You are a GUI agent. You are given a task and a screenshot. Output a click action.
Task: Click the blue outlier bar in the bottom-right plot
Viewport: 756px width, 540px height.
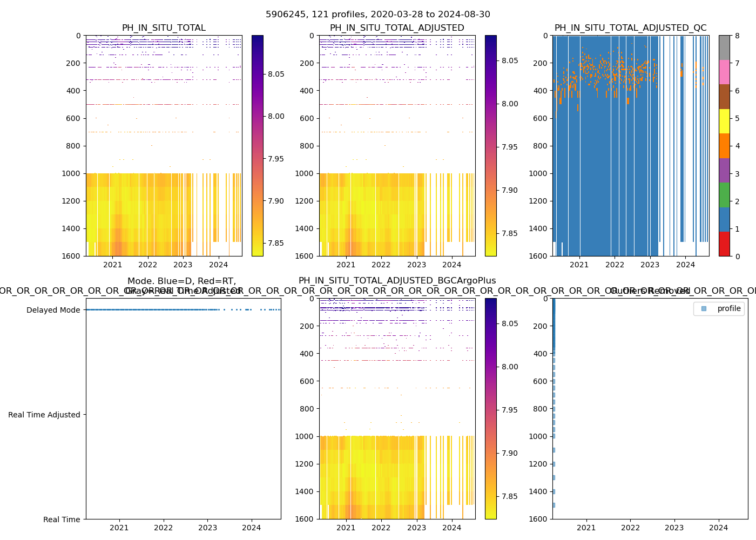click(553, 324)
